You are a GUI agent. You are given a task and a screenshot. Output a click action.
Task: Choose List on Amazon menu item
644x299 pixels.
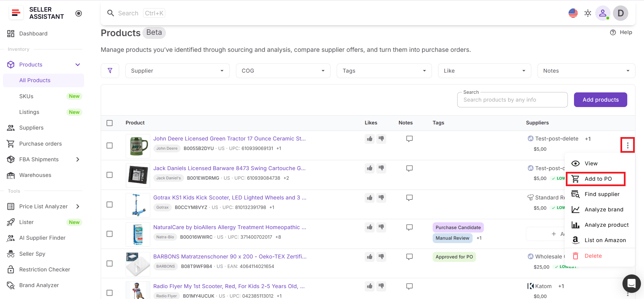pyautogui.click(x=600, y=240)
